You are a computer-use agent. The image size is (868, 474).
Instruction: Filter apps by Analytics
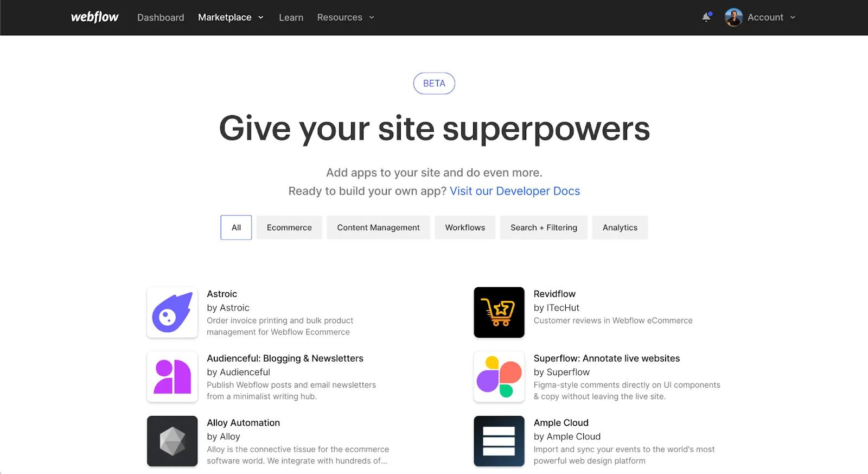pos(620,227)
